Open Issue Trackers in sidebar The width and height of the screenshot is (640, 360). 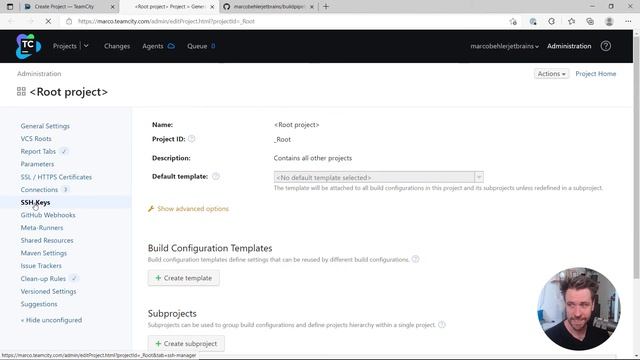pyautogui.click(x=41, y=265)
